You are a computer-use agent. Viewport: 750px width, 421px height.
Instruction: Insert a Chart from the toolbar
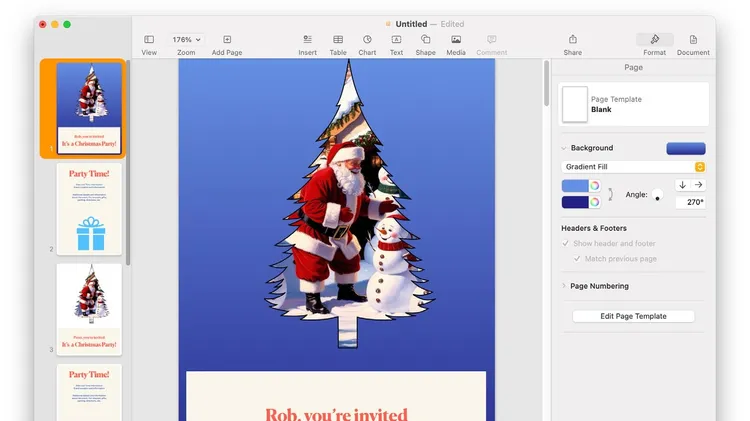[x=367, y=39]
